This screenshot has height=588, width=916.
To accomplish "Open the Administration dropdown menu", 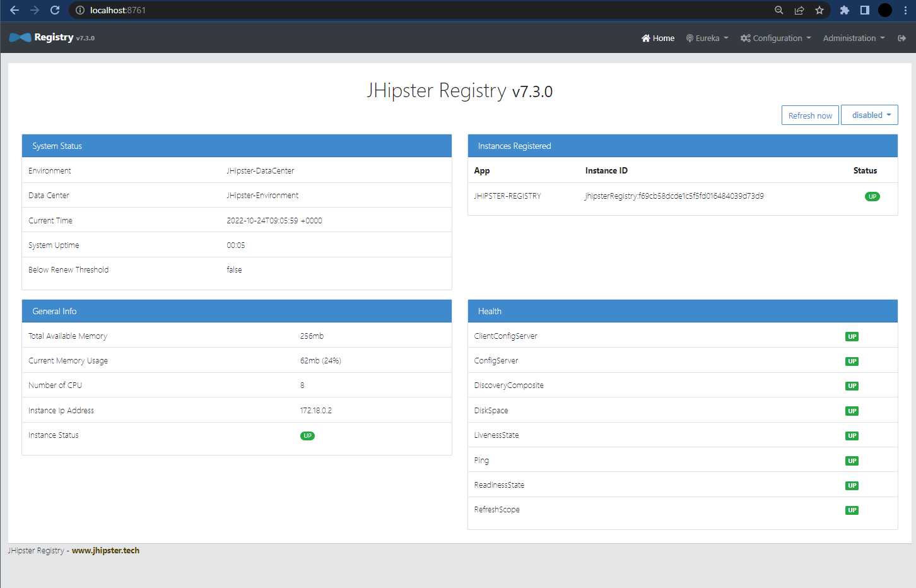I will (x=854, y=38).
